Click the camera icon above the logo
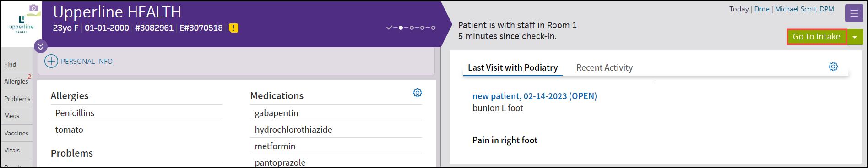Screen dimensions: 868x168 [33, 8]
